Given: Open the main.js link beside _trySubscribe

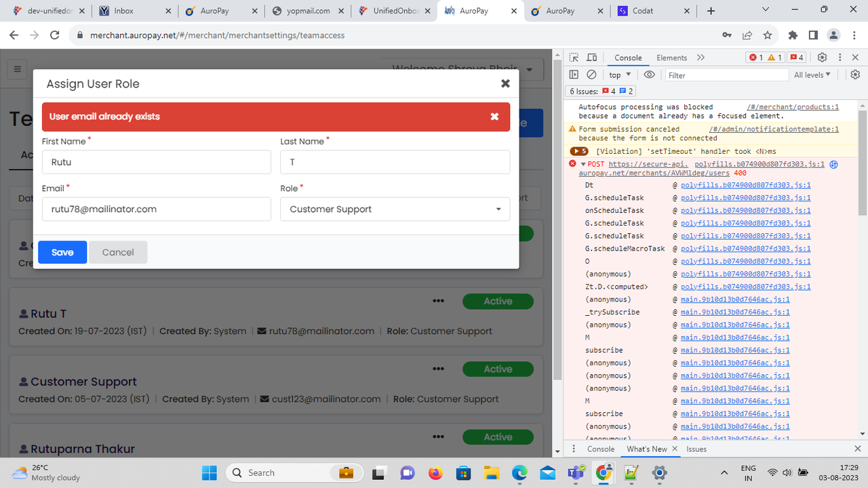Looking at the screenshot, I should [735, 312].
